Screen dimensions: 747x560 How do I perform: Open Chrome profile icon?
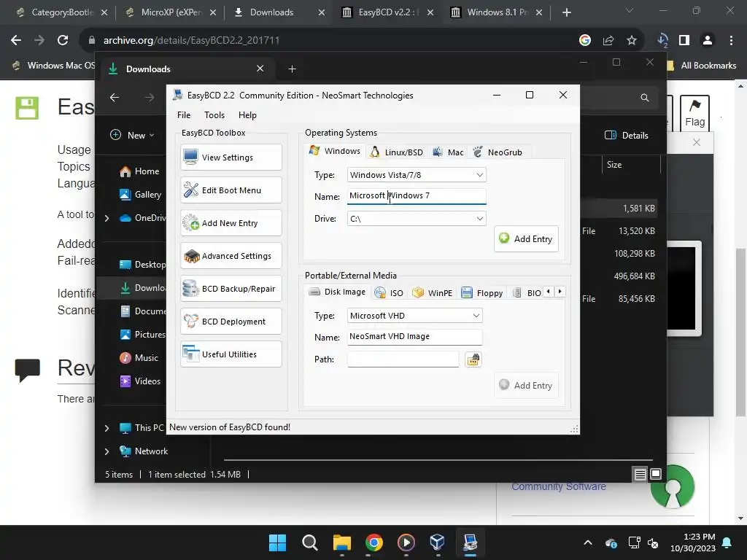pos(708,41)
